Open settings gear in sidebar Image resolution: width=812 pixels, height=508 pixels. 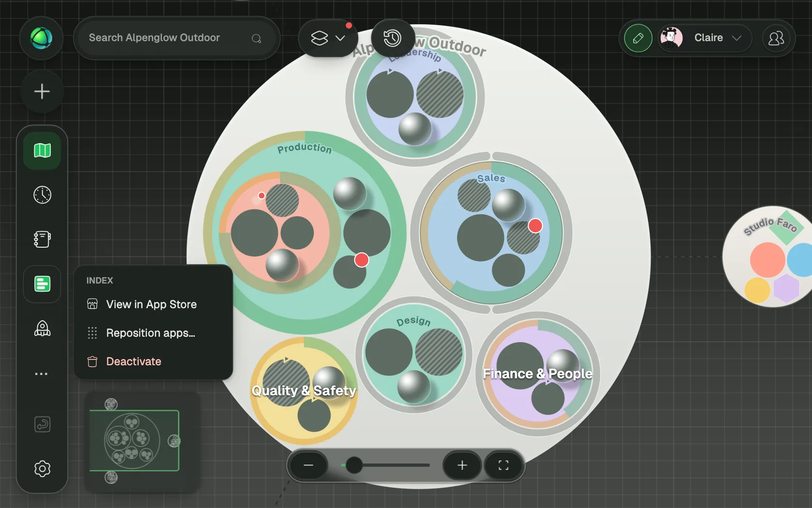point(42,468)
